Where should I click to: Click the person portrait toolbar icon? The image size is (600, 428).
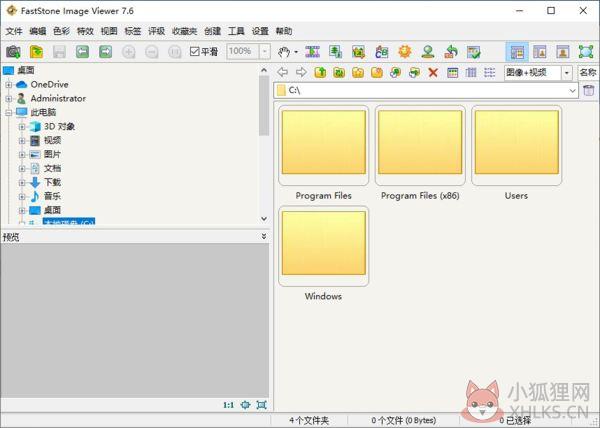[x=428, y=52]
